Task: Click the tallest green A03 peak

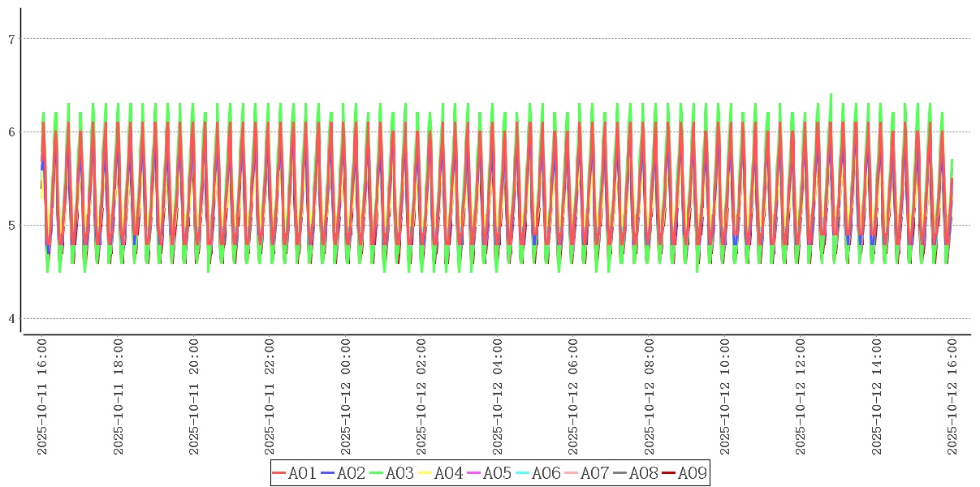Action: 831,95
